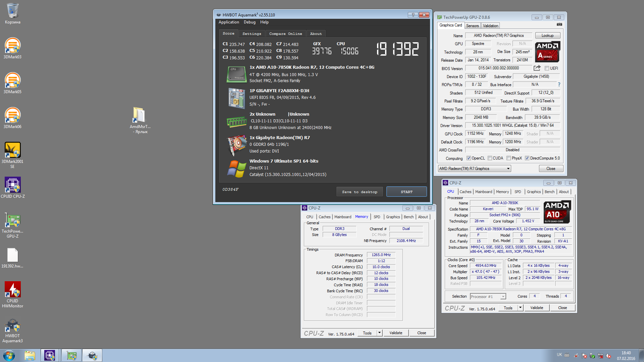Open the Processor #1 selection dropdown in CPU-Z
644x362 pixels.
pyautogui.click(x=488, y=297)
